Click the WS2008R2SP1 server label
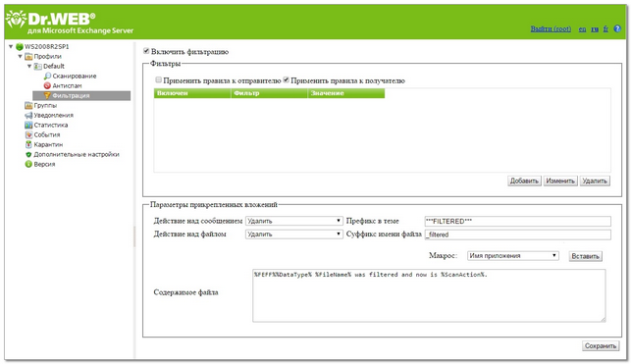 tap(47, 47)
